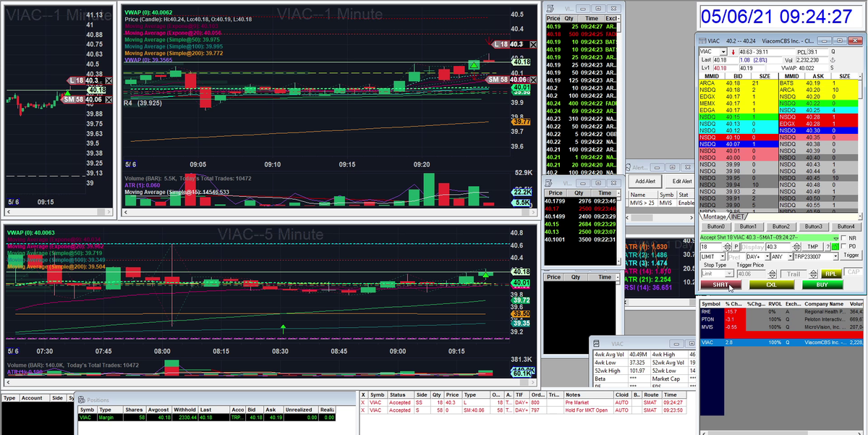Screen dimensions: 868x435
Task: Expand the TRP233007 account dropdown
Action: pyautogui.click(x=815, y=256)
